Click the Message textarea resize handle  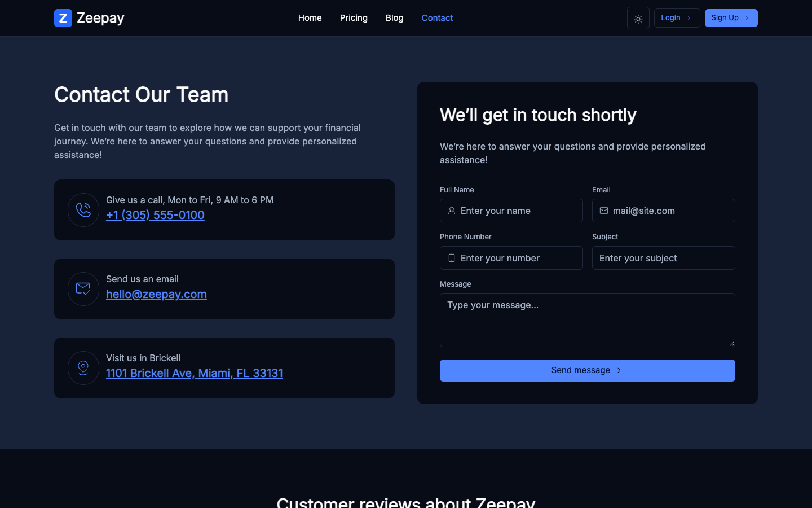[731, 343]
